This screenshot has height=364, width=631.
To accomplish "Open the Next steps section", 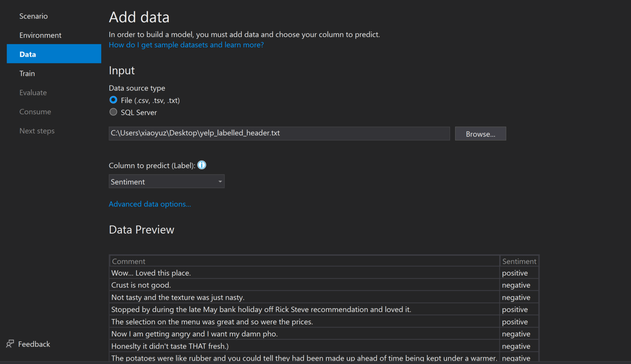I will click(x=37, y=130).
